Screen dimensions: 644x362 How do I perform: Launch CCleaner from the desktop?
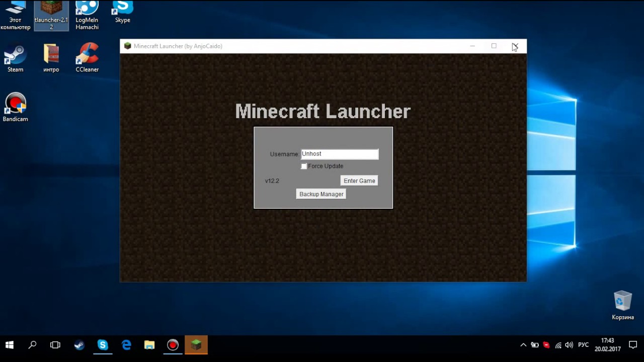point(87,59)
